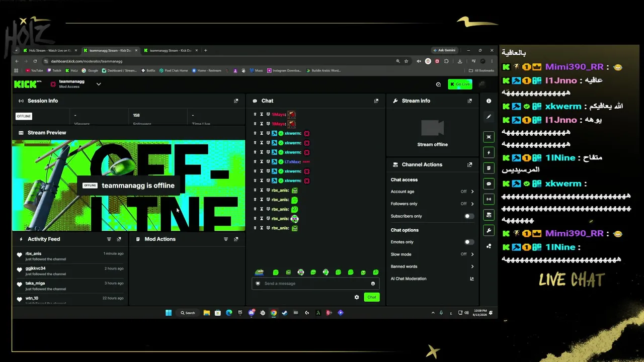The width and height of the screenshot is (644, 362).
Task: Open the emoji picker in message box
Action: [x=373, y=284]
